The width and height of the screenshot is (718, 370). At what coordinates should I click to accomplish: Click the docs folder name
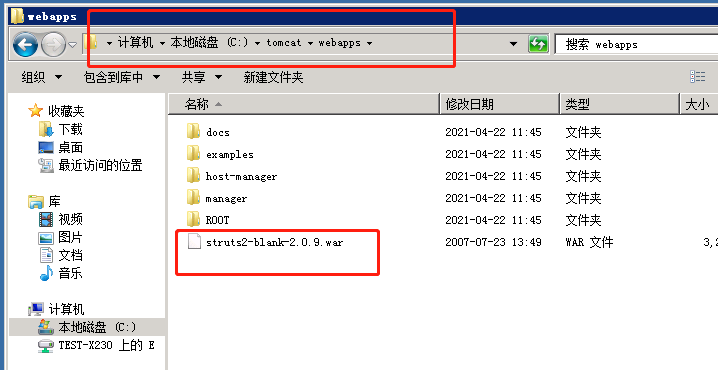[x=218, y=132]
